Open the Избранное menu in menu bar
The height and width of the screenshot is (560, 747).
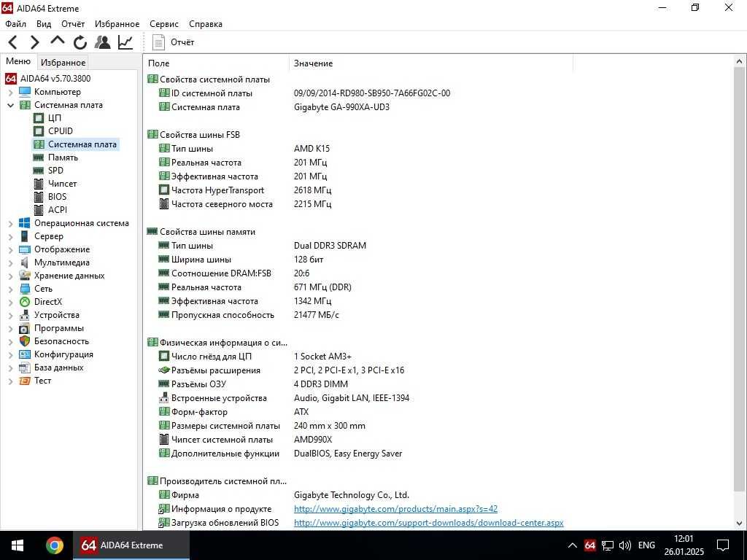tap(117, 24)
